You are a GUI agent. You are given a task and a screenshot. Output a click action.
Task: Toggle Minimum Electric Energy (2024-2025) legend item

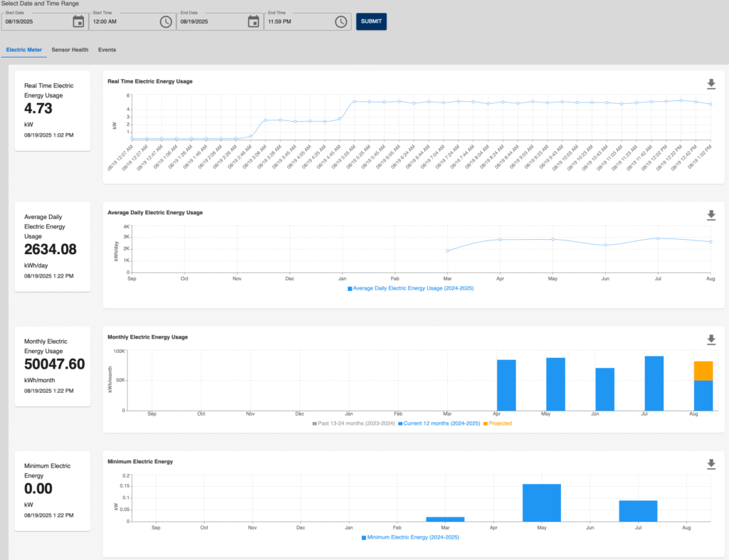[x=410, y=537]
